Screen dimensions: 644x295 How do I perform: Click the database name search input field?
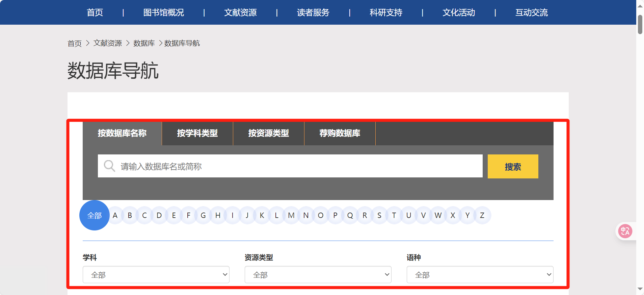pos(297,166)
